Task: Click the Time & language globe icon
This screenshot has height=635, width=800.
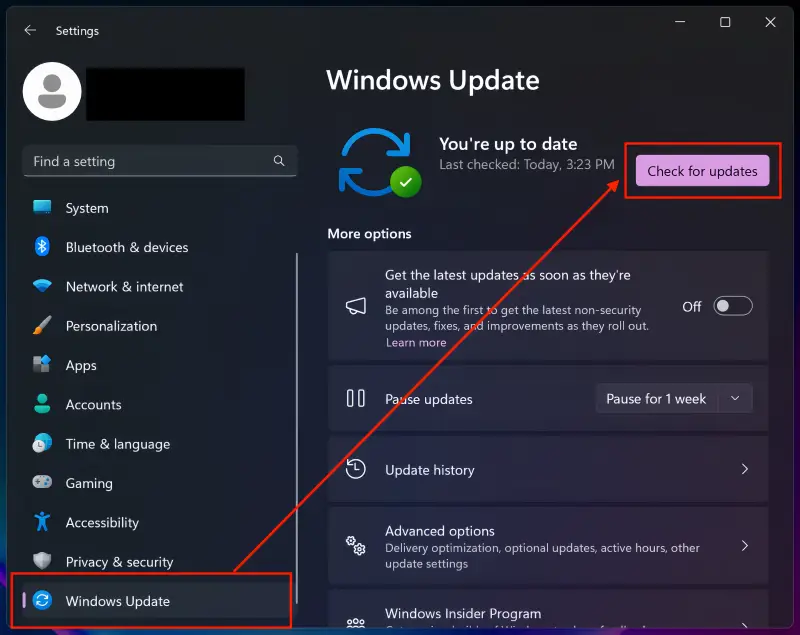Action: point(42,443)
